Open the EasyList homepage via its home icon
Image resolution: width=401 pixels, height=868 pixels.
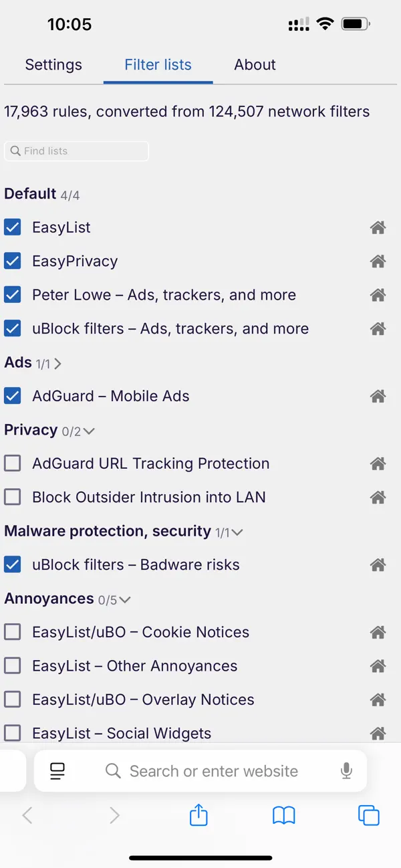(378, 227)
